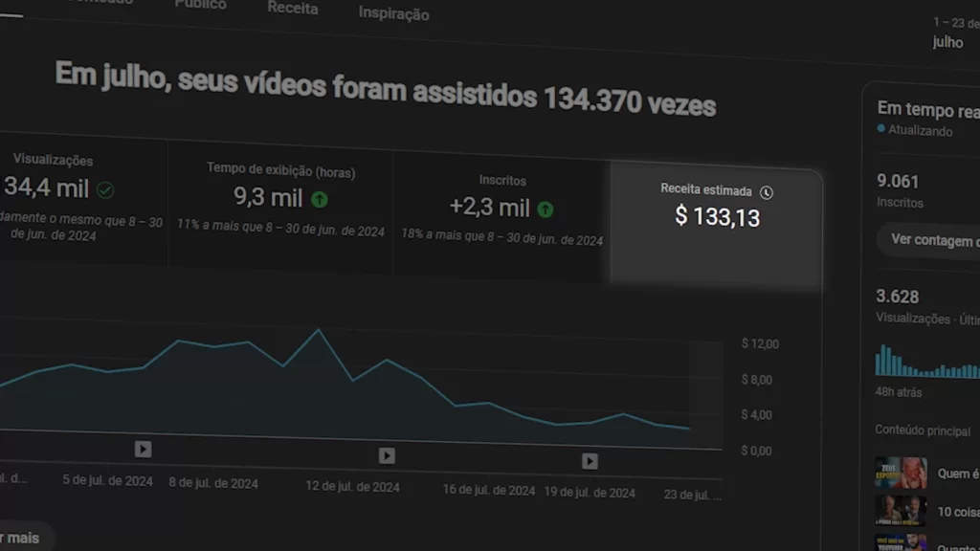
Task: Click the $ 12,00 axis label
Action: [x=760, y=344]
